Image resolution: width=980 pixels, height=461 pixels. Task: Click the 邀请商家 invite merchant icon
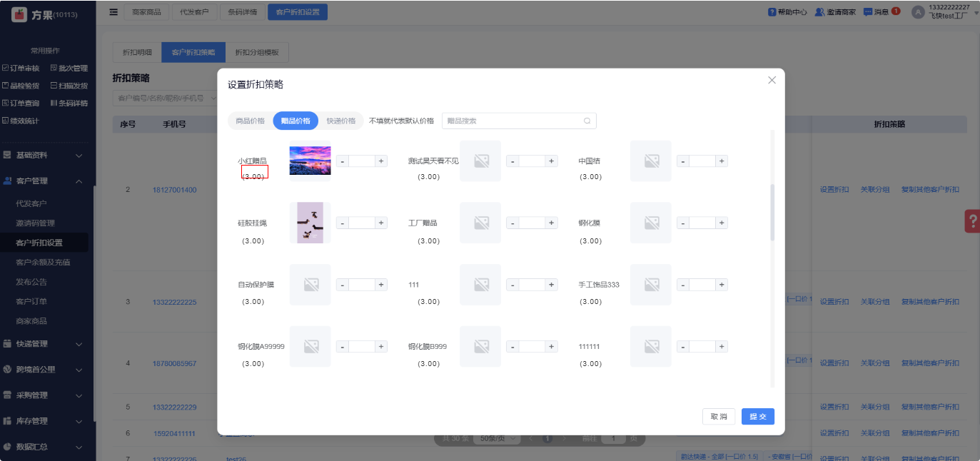[819, 12]
